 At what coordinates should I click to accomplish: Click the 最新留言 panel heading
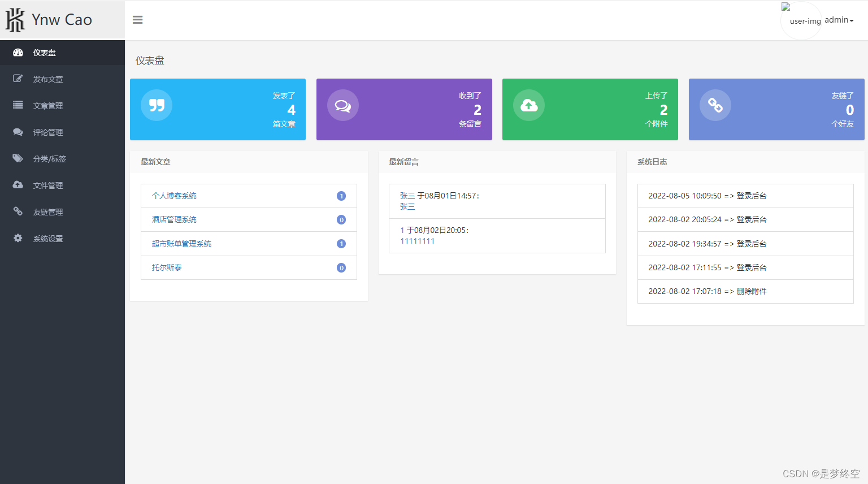(x=403, y=162)
